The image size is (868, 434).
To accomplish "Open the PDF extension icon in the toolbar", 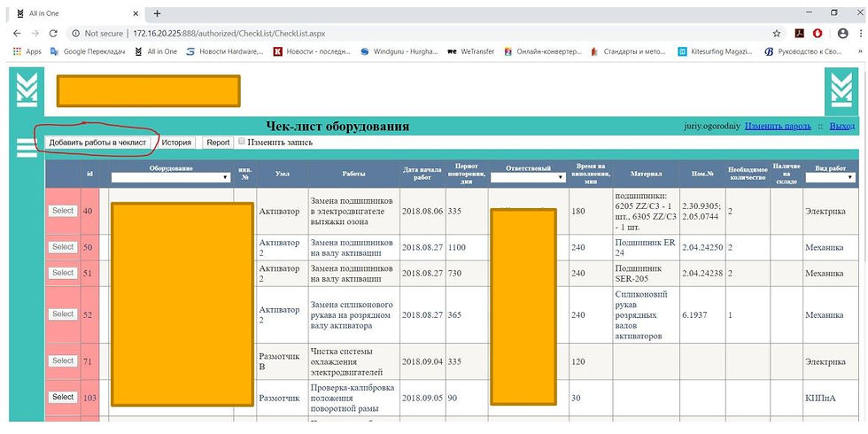I will pos(799,34).
